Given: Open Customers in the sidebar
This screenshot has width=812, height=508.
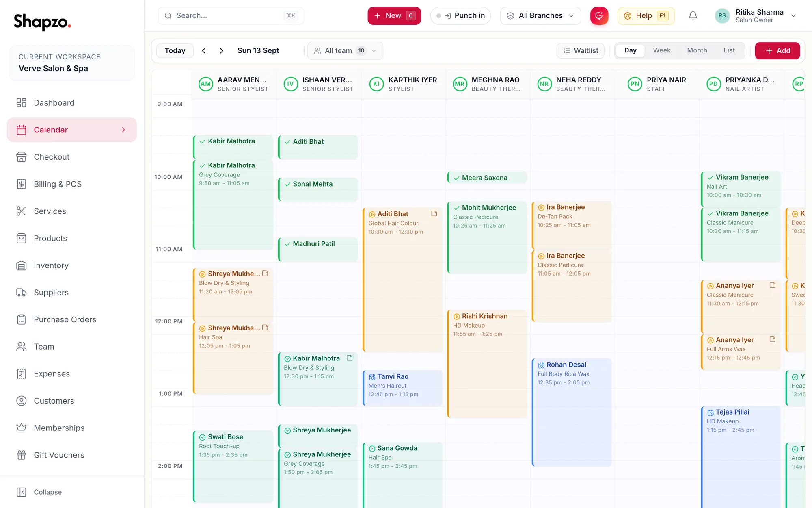Looking at the screenshot, I should [72, 401].
